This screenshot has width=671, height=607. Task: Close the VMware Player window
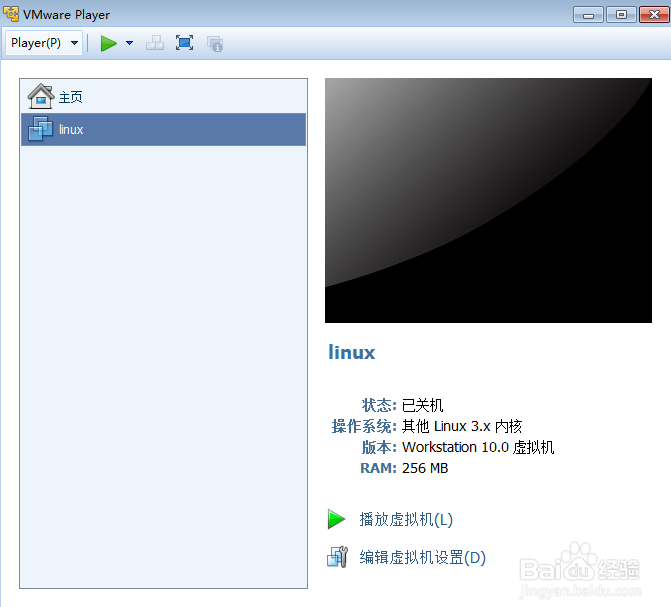(x=654, y=15)
